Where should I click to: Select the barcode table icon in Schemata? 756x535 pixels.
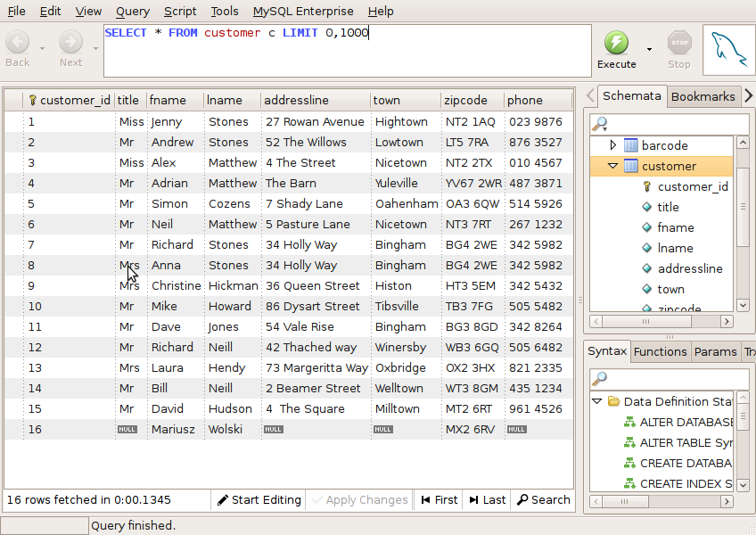630,145
